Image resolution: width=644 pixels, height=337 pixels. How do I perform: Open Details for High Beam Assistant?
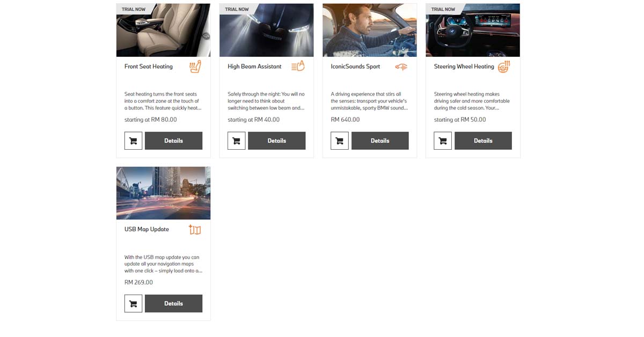(276, 141)
